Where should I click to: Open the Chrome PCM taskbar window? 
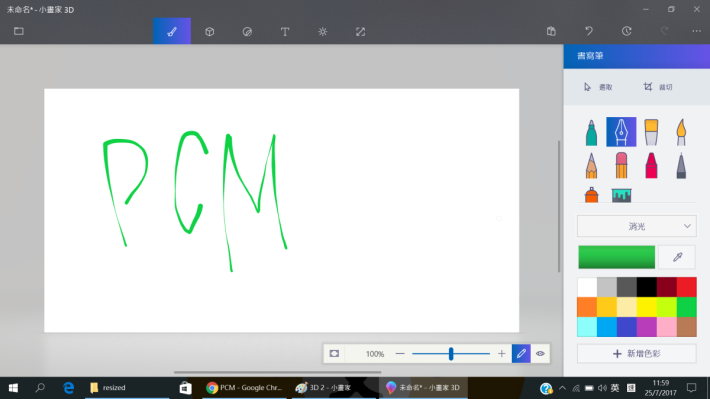point(244,388)
